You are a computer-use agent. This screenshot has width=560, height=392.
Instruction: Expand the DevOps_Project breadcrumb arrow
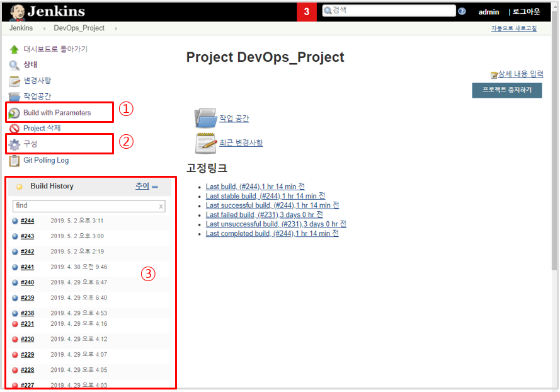(x=116, y=28)
